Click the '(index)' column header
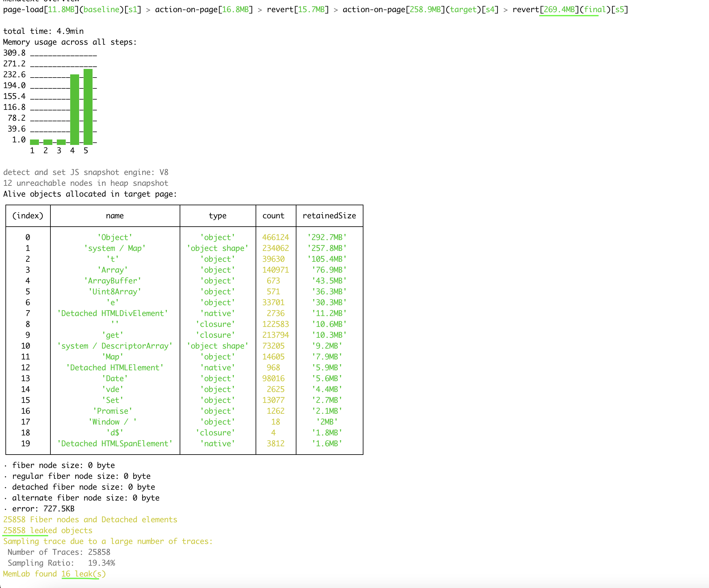The image size is (709, 588). [x=28, y=215]
